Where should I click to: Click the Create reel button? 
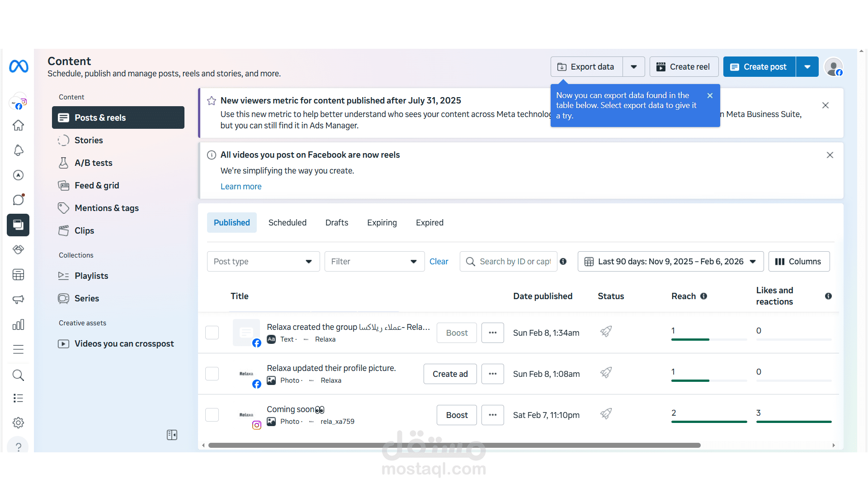684,67
